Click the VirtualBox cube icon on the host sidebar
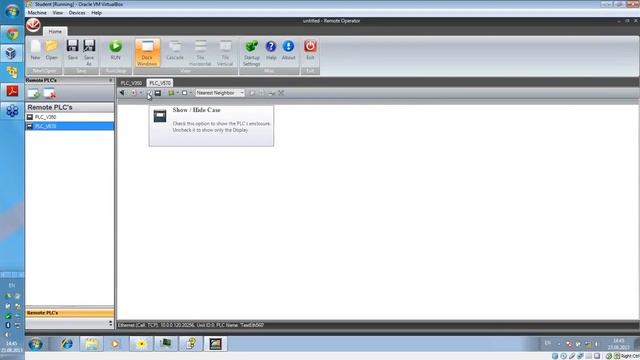Image resolution: width=640 pixels, height=360 pixels. (12, 53)
